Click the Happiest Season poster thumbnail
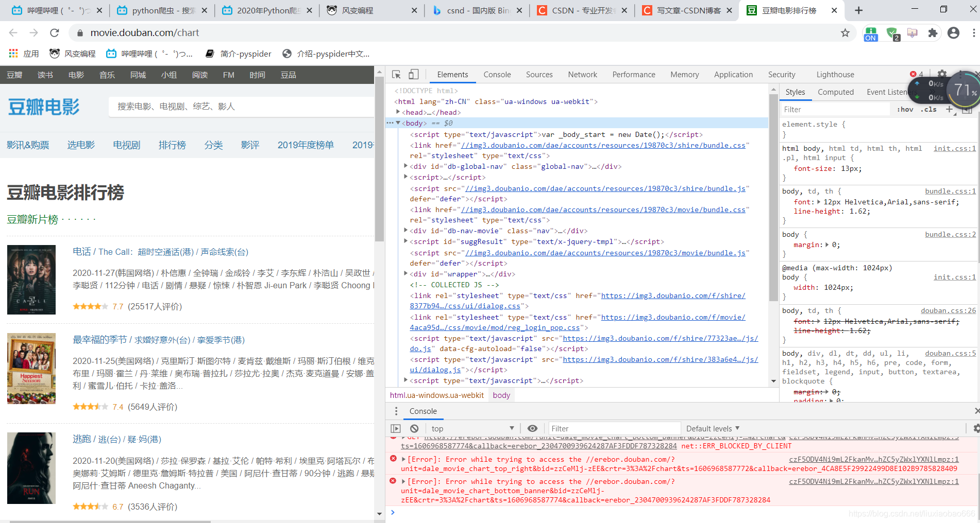 pyautogui.click(x=31, y=369)
